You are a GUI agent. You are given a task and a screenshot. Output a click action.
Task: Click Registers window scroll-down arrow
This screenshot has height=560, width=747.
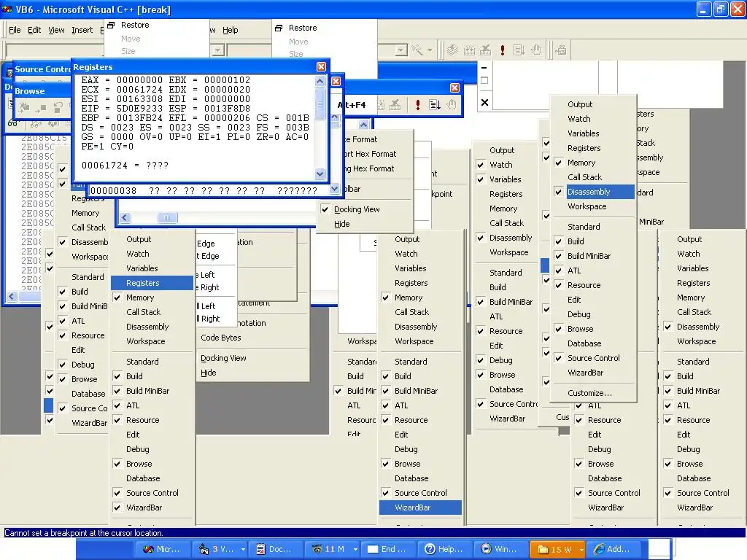[x=320, y=174]
